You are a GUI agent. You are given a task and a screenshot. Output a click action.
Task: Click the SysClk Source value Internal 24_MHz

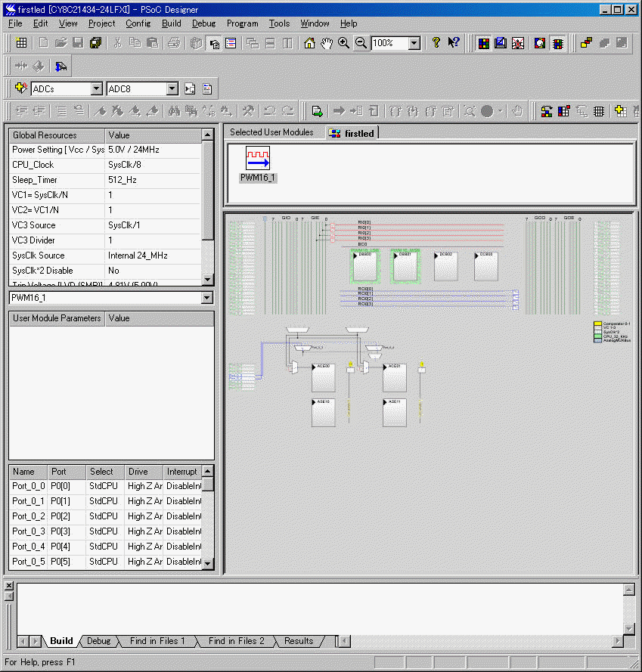(x=138, y=255)
